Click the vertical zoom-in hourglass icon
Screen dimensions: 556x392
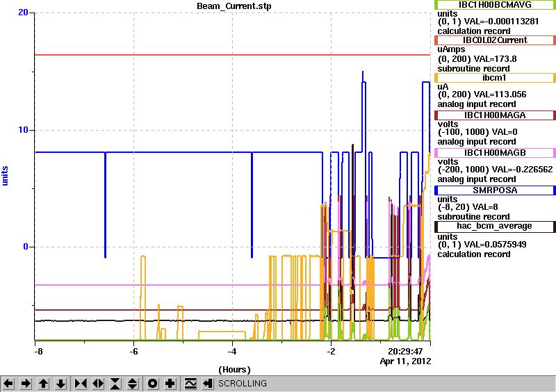tap(115, 384)
